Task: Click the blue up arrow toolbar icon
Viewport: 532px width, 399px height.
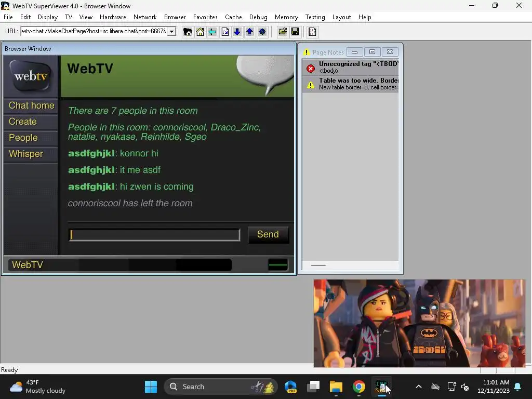Action: pos(250,32)
